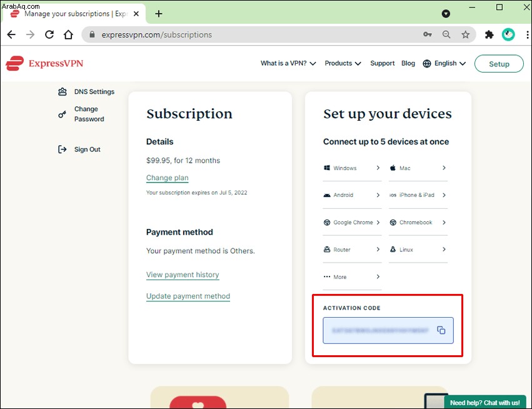Click the three dots icon beside More
This screenshot has height=409, width=532.
[327, 276]
